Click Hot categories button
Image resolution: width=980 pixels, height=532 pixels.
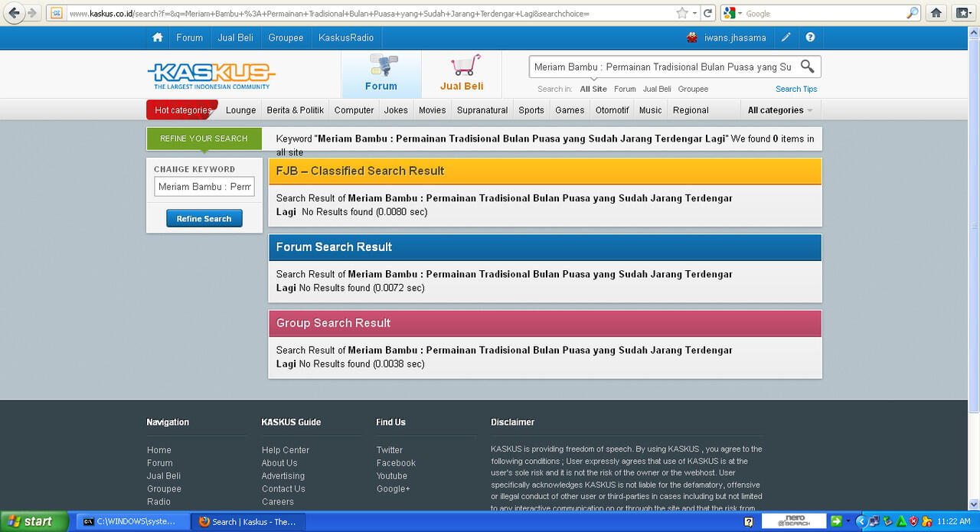pos(182,110)
